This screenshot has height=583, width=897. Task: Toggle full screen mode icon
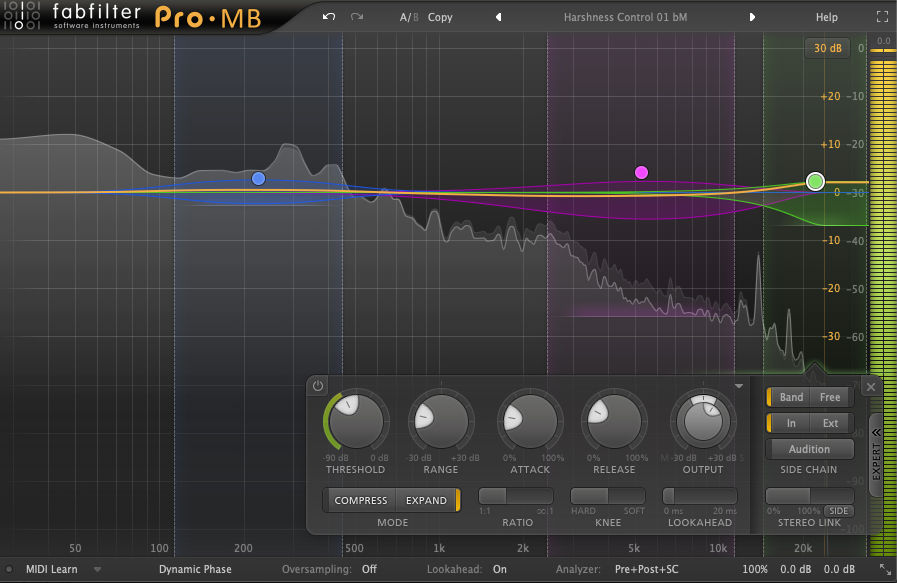tap(882, 17)
